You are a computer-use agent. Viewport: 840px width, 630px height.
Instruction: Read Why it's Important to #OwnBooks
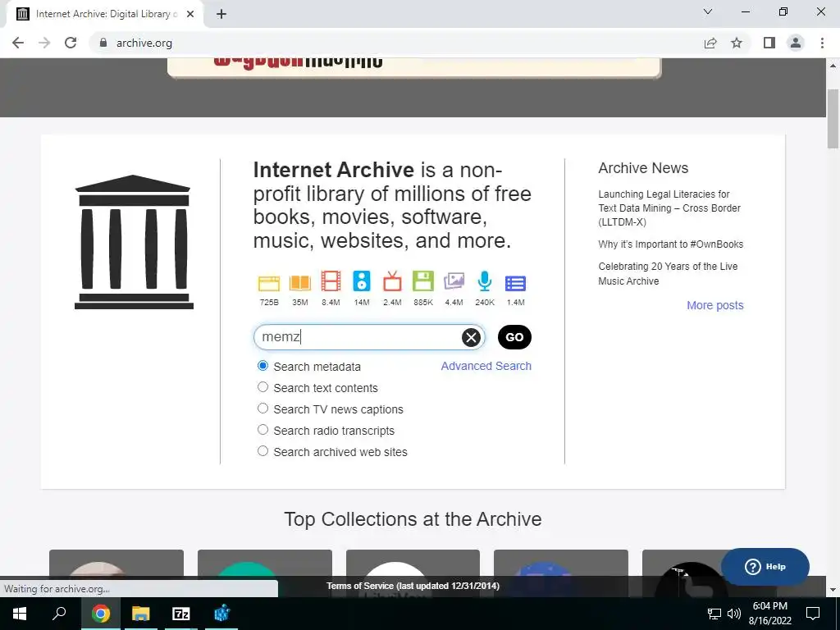click(x=671, y=244)
